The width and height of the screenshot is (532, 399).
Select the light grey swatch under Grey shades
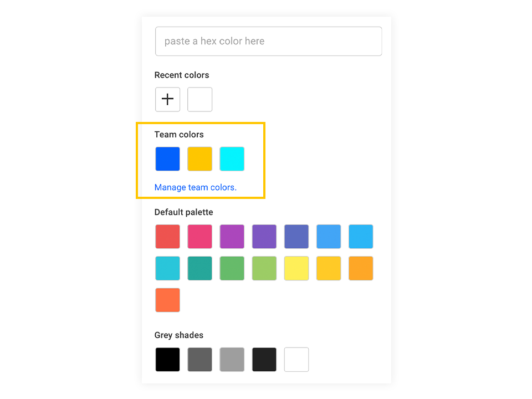point(232,359)
